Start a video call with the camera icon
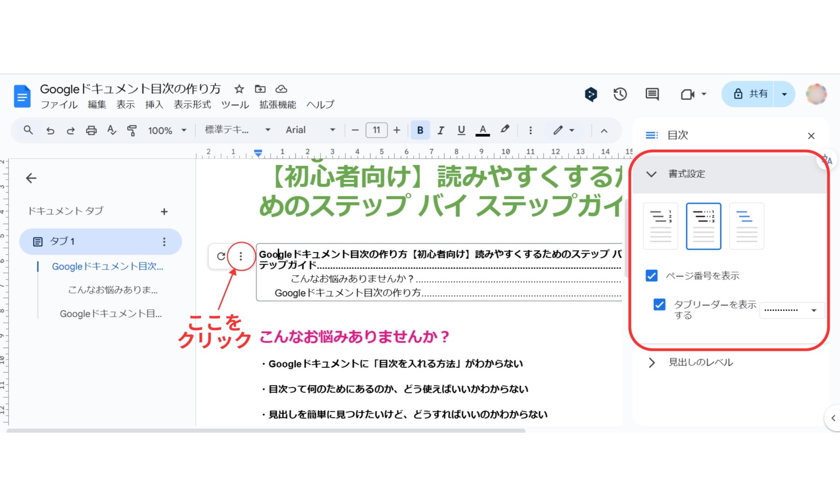The image size is (840, 504). pyautogui.click(x=688, y=94)
